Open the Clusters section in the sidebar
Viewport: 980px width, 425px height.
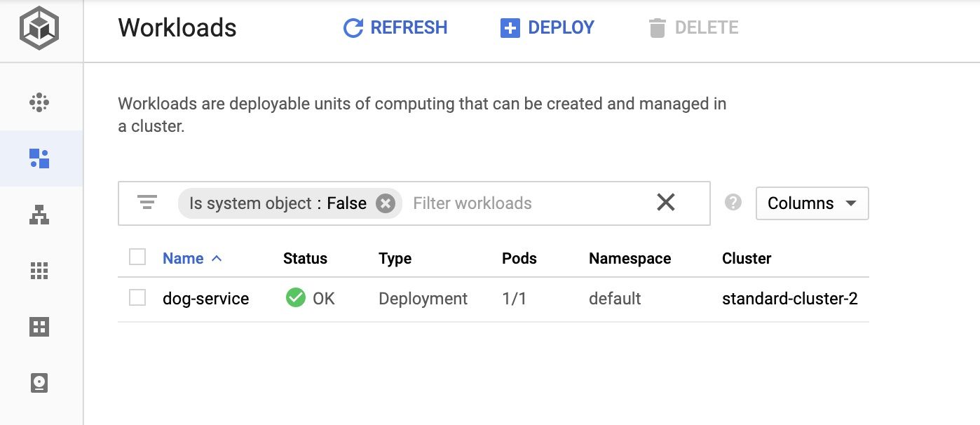pos(40,102)
